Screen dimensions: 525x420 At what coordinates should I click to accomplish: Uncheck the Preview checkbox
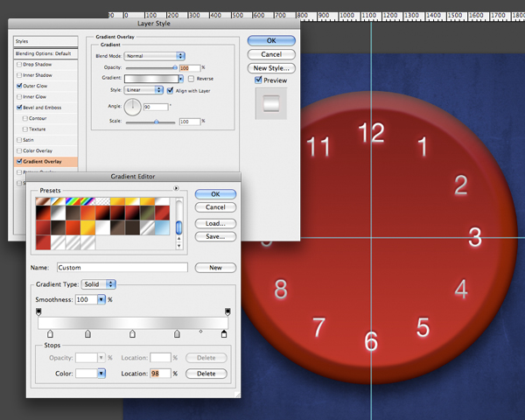coord(259,80)
